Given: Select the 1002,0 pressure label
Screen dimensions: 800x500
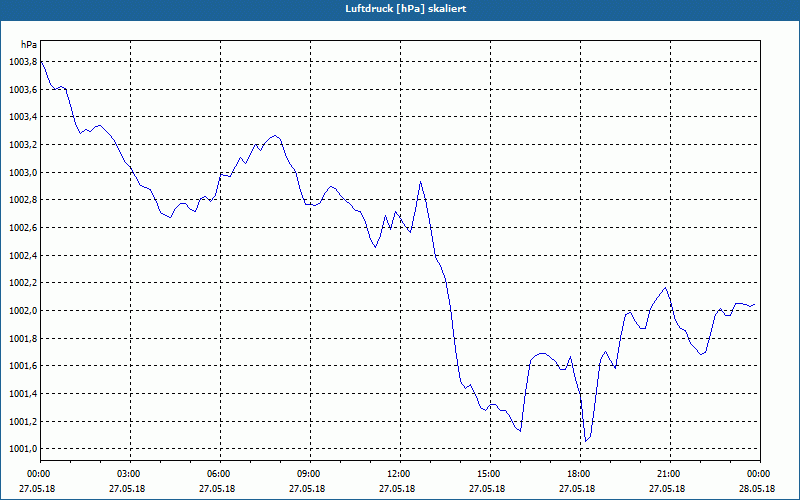Looking at the screenshot, I should pyautogui.click(x=23, y=311).
